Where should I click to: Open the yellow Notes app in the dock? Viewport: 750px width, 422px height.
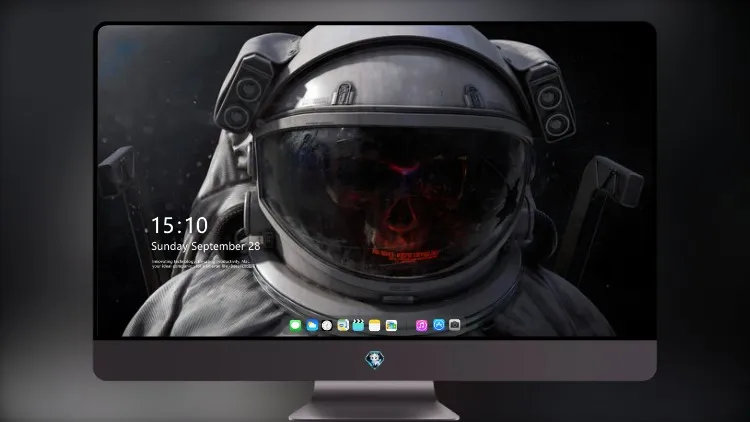[x=375, y=325]
